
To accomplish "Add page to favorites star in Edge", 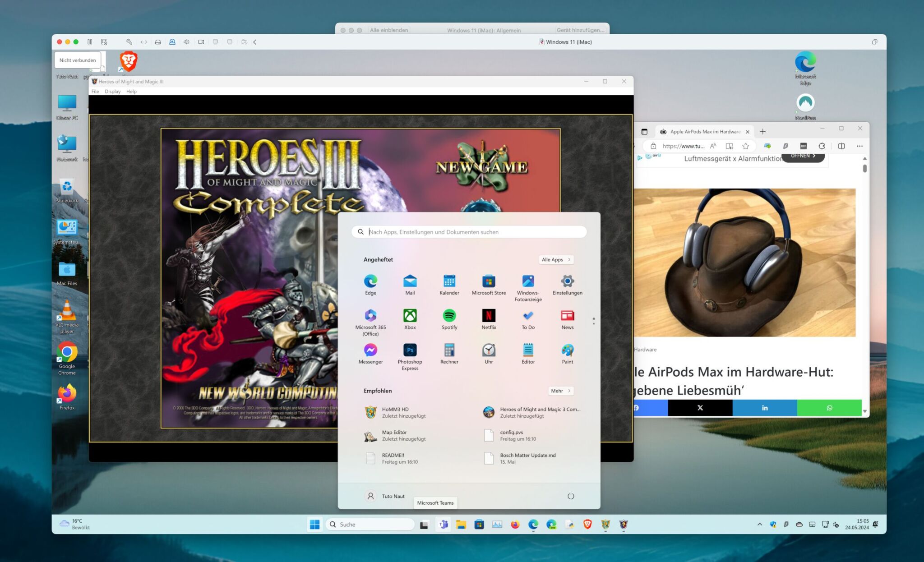I will click(x=746, y=146).
